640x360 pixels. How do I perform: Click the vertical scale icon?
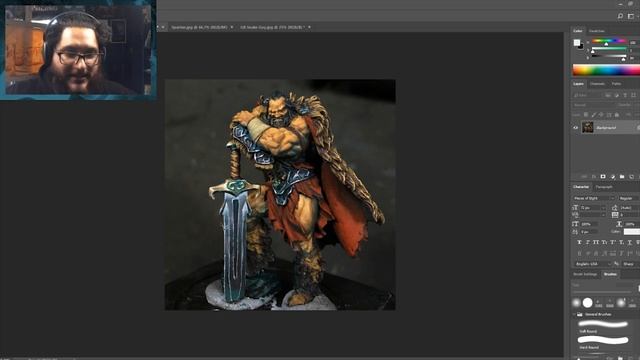[576, 224]
